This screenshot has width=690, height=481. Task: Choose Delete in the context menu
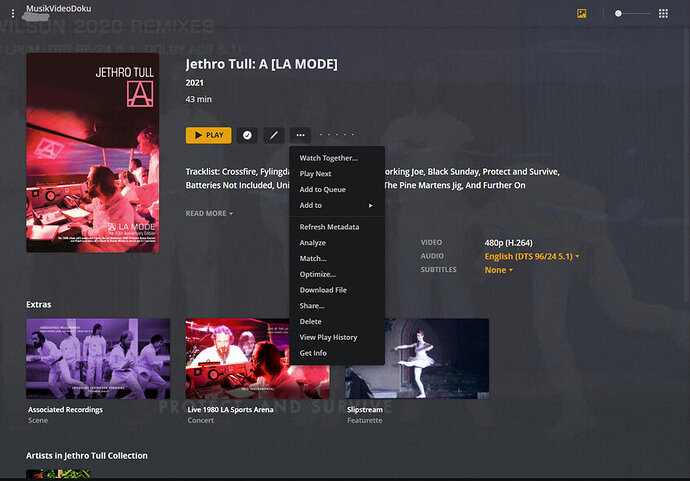pyautogui.click(x=337, y=322)
